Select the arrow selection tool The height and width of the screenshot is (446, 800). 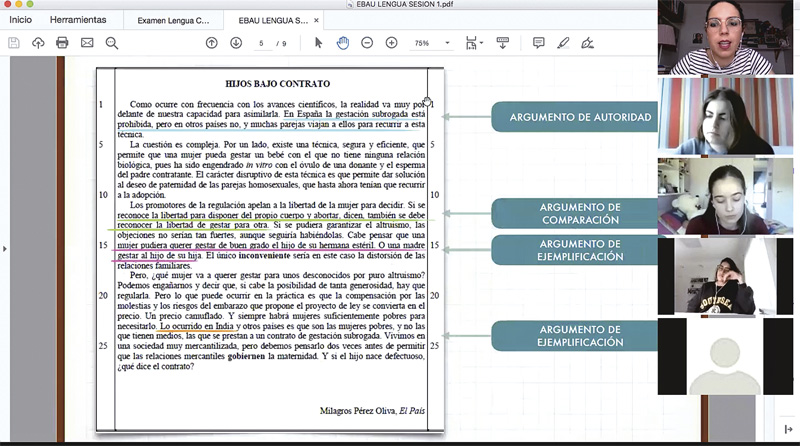pyautogui.click(x=318, y=43)
